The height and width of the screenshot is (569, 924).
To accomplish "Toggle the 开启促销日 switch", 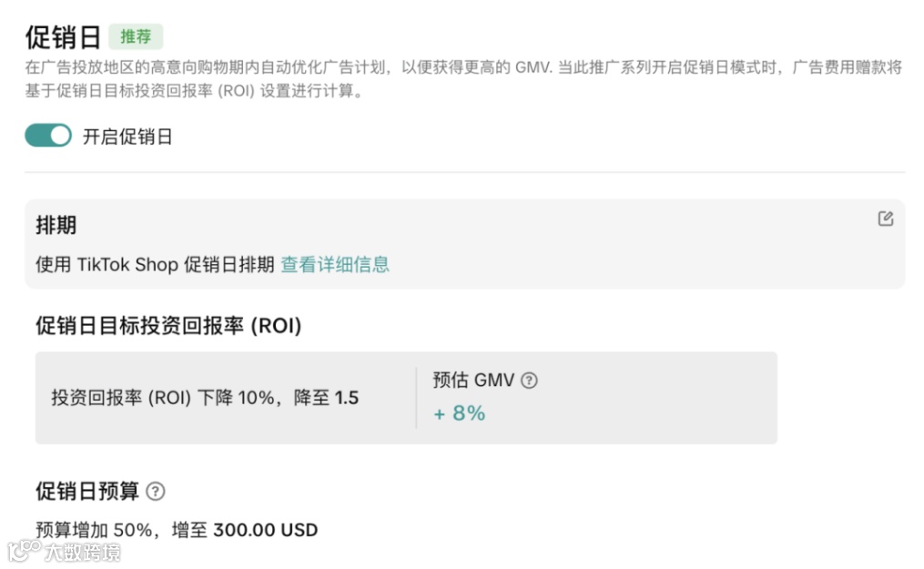I will click(47, 137).
